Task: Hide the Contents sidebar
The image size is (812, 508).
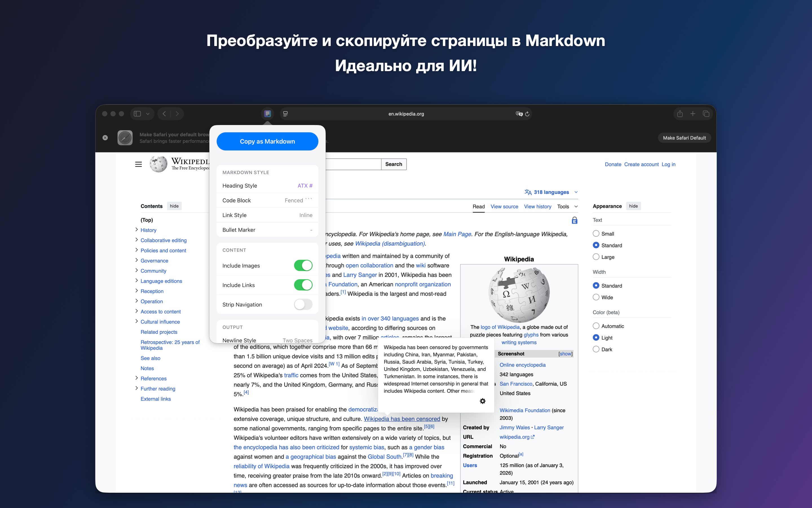Action: pyautogui.click(x=174, y=206)
